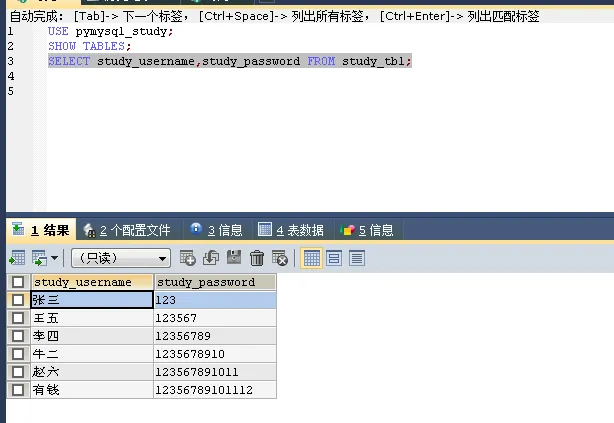Select the password cell 12356789101112
The height and width of the screenshot is (423, 614).
[215, 390]
